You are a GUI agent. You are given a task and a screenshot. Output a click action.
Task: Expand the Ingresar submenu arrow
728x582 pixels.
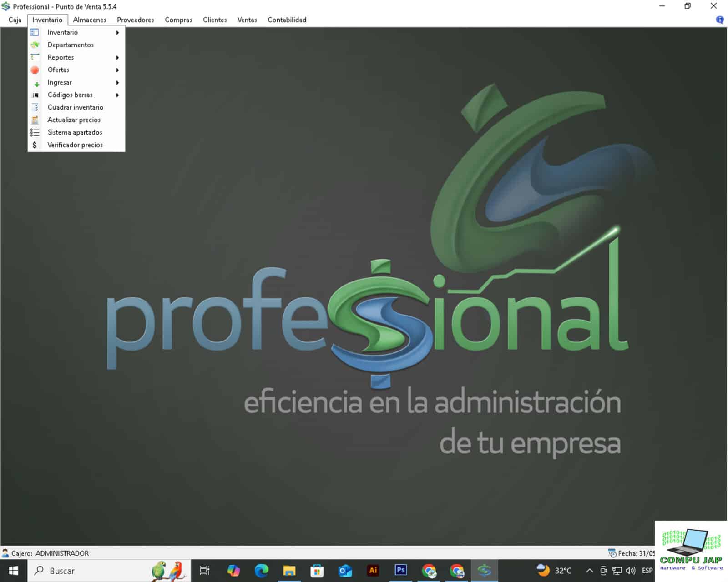point(117,82)
